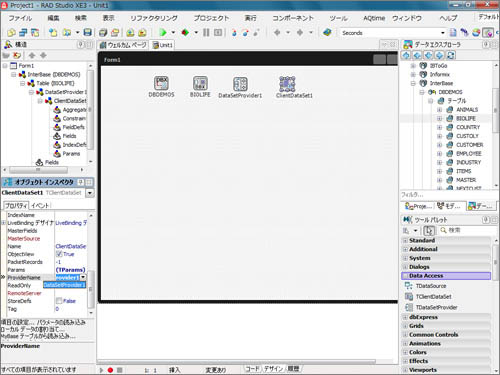Switch to the Unit1 tab
Image resolution: width=500 pixels, height=375 pixels.
[x=163, y=45]
